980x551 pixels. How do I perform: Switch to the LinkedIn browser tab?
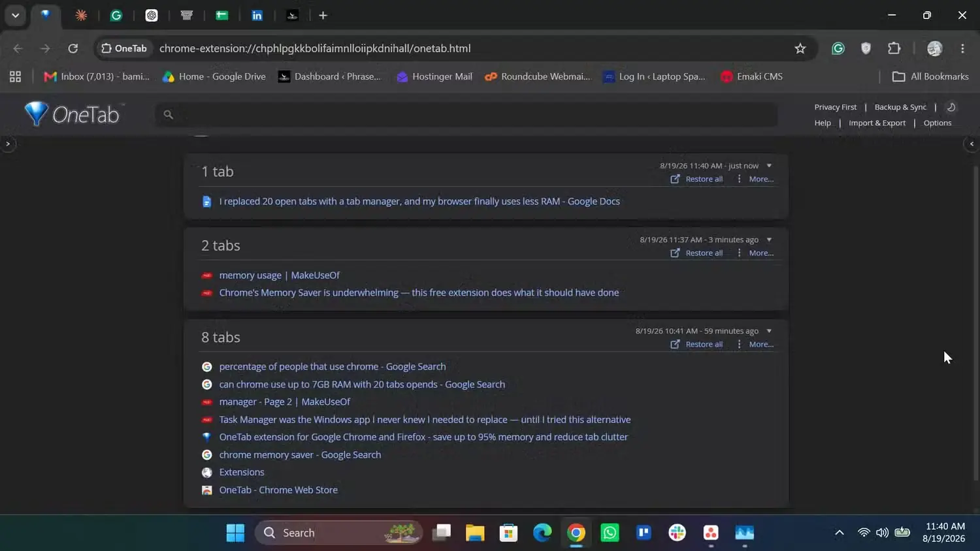click(257, 15)
